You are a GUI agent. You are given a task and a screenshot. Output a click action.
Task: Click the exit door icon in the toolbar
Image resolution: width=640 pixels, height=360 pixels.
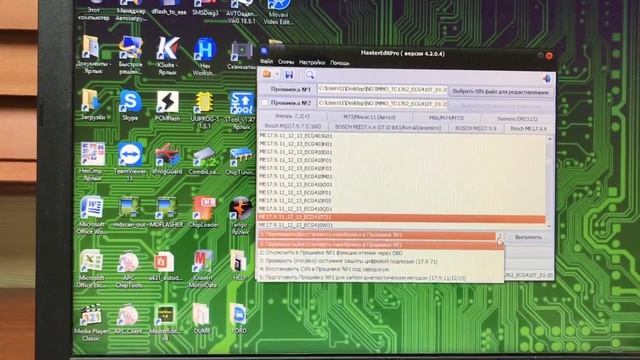click(x=547, y=79)
